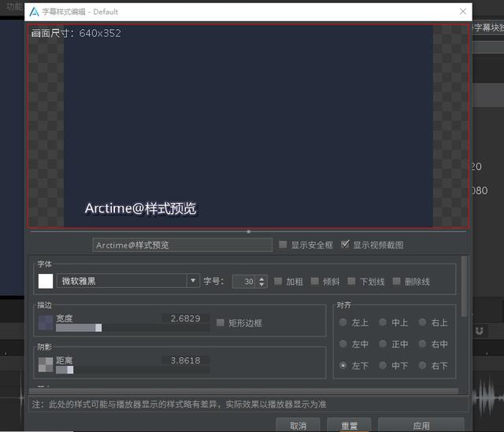Enable the 矩形边框 checkbox
504x432 pixels.
(220, 323)
